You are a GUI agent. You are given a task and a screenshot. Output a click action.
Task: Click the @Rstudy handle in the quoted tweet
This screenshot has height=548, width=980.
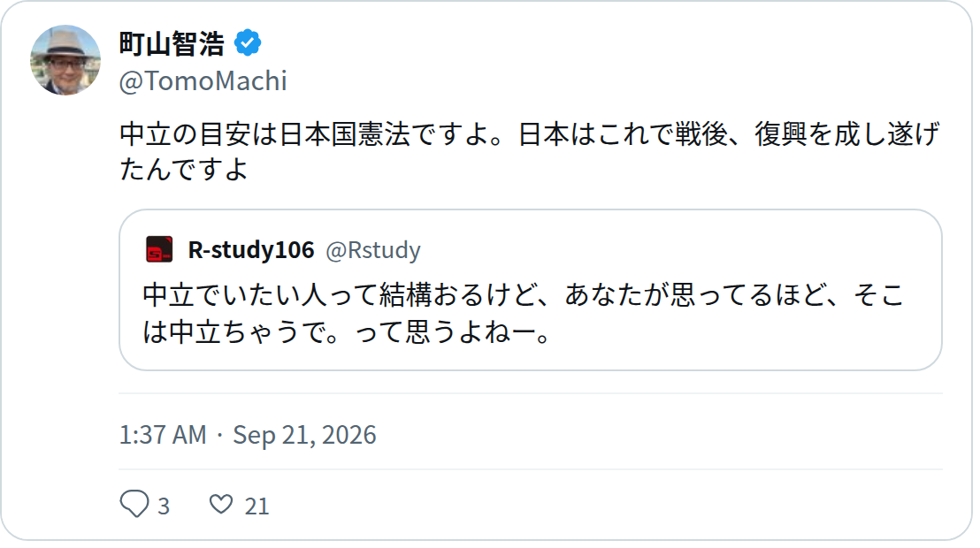pyautogui.click(x=373, y=250)
